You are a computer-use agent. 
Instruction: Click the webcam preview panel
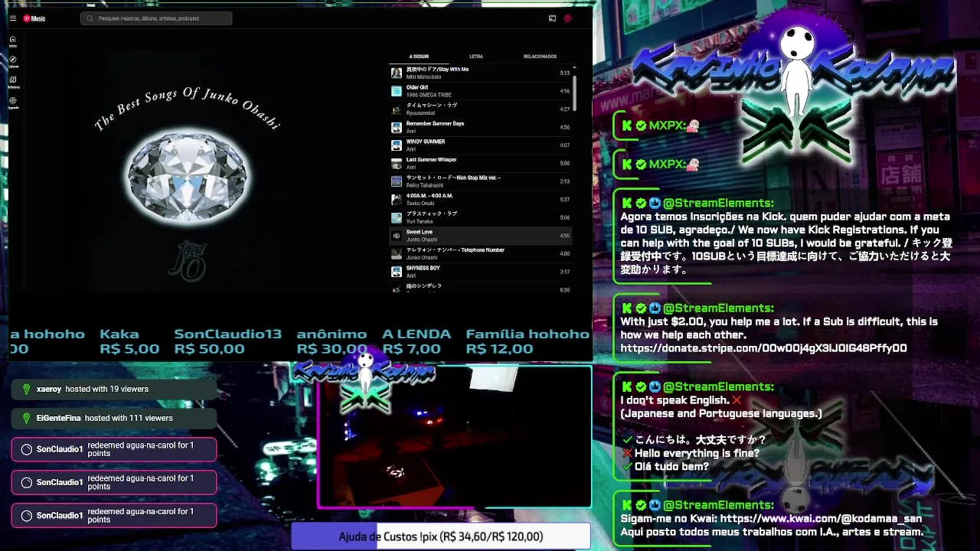point(455,437)
